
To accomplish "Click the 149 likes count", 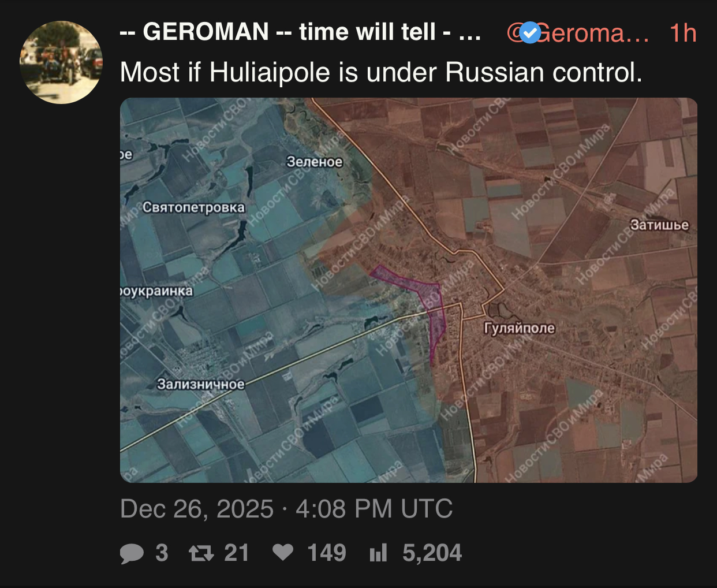I will pyautogui.click(x=327, y=553).
